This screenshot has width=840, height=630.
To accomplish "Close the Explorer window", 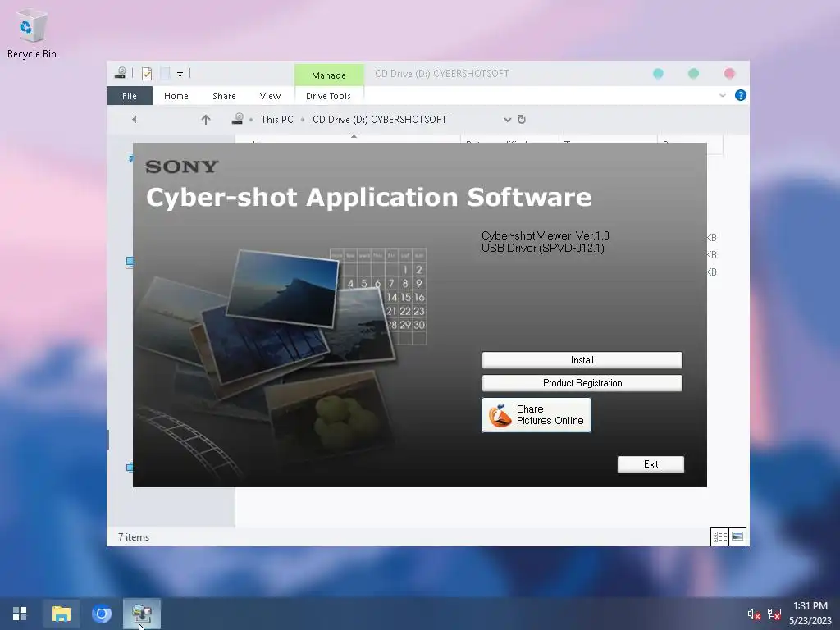I will click(x=729, y=73).
